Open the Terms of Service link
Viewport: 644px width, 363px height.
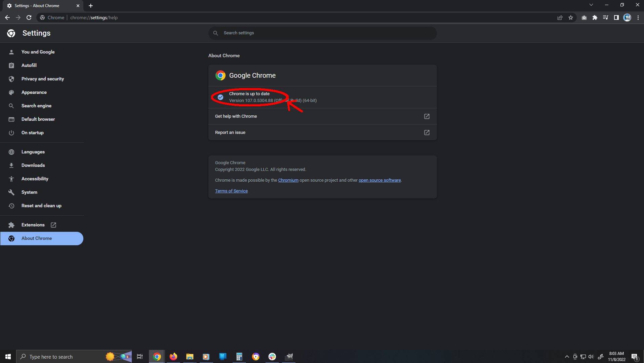[x=231, y=191]
